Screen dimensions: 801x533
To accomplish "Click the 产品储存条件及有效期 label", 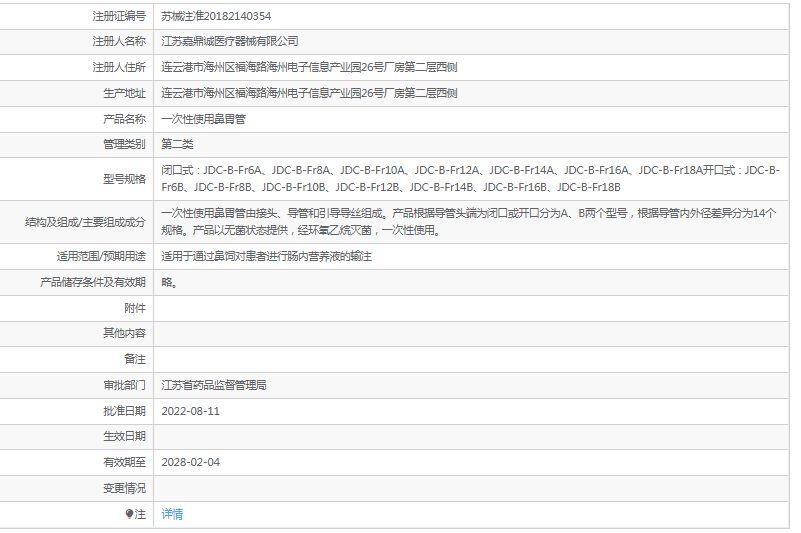I will coord(93,283).
